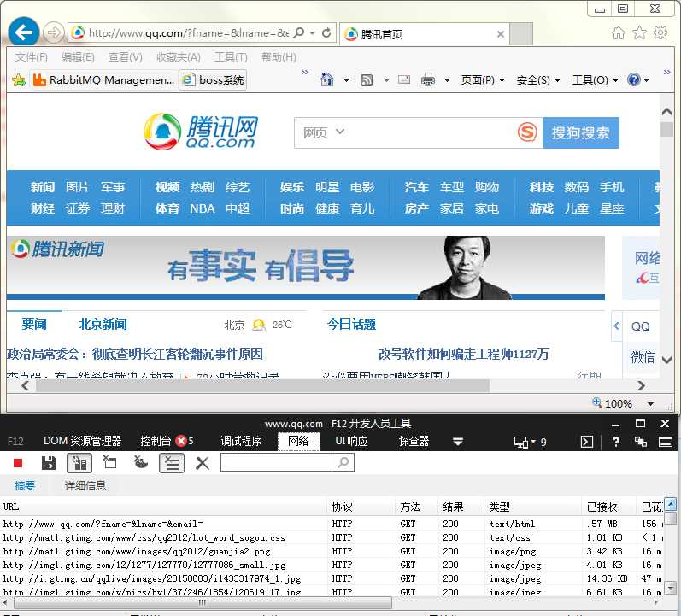This screenshot has width=681, height=616.
Task: Click the F12 unpin window icon
Action: point(640,442)
